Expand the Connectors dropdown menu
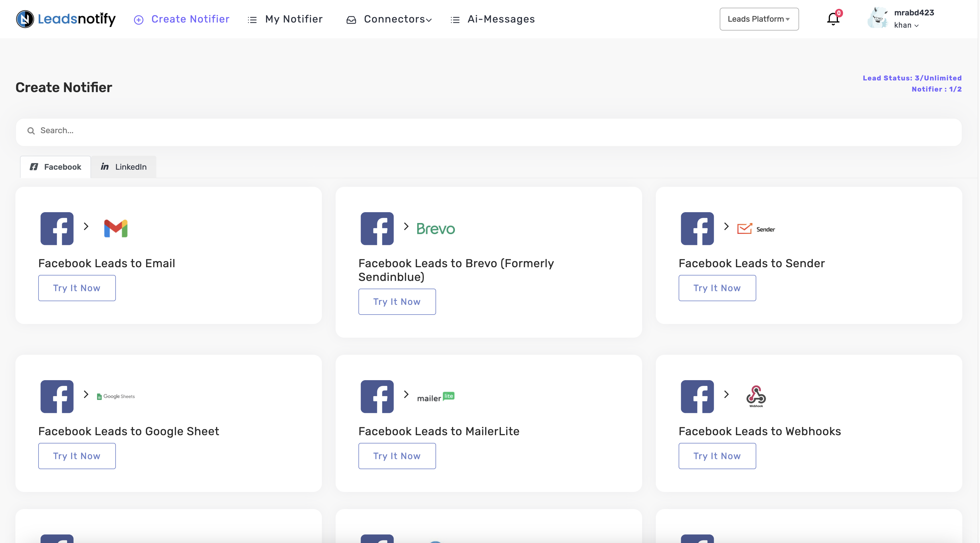The height and width of the screenshot is (543, 980). (389, 19)
